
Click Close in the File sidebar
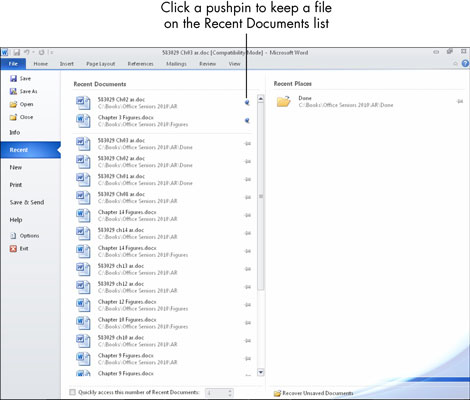pyautogui.click(x=21, y=117)
